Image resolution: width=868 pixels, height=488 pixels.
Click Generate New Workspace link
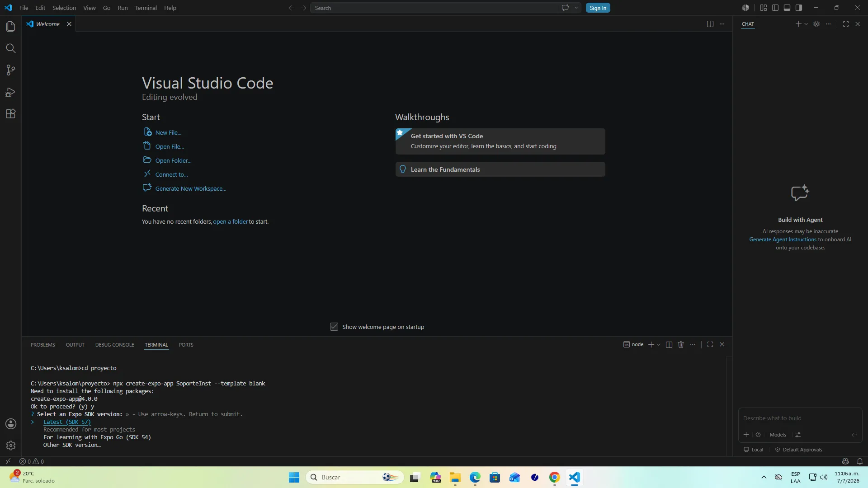(191, 188)
